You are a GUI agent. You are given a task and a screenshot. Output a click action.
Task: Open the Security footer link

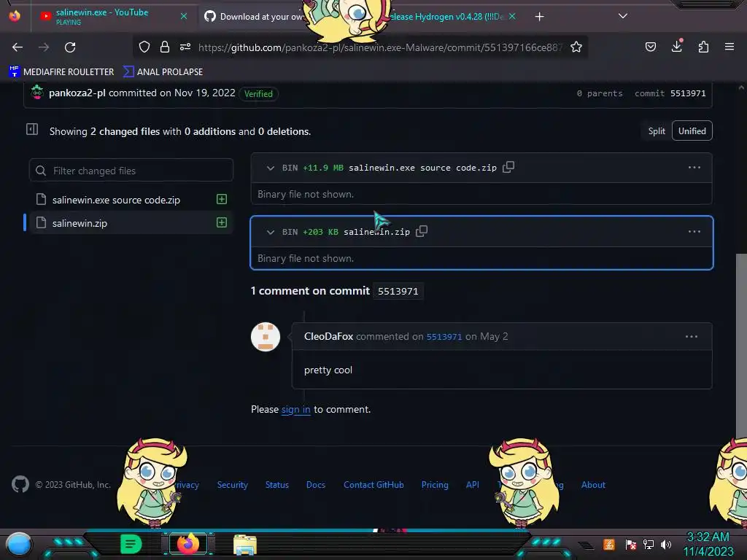tap(233, 485)
